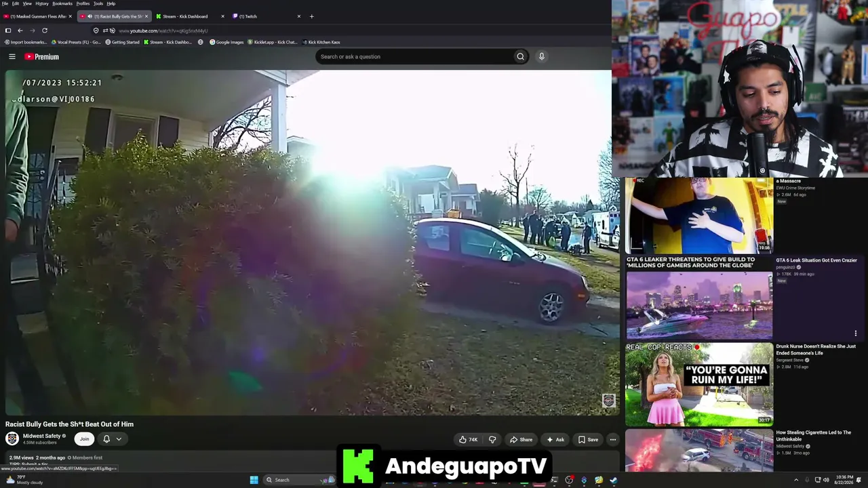
Task: Open the Vocal Presets (FL) bookmark
Action: click(76, 42)
